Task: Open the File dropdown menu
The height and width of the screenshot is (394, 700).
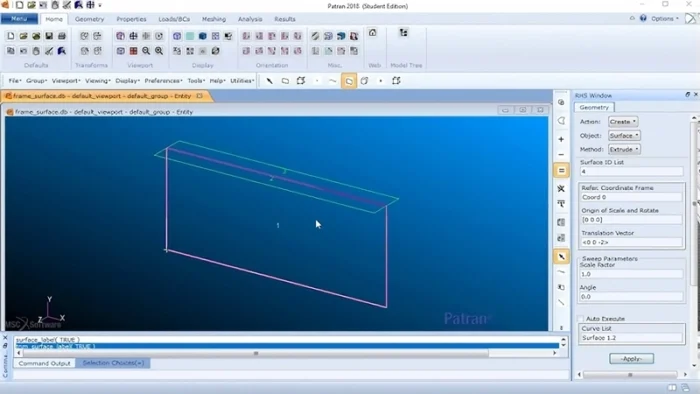Action: (x=15, y=81)
